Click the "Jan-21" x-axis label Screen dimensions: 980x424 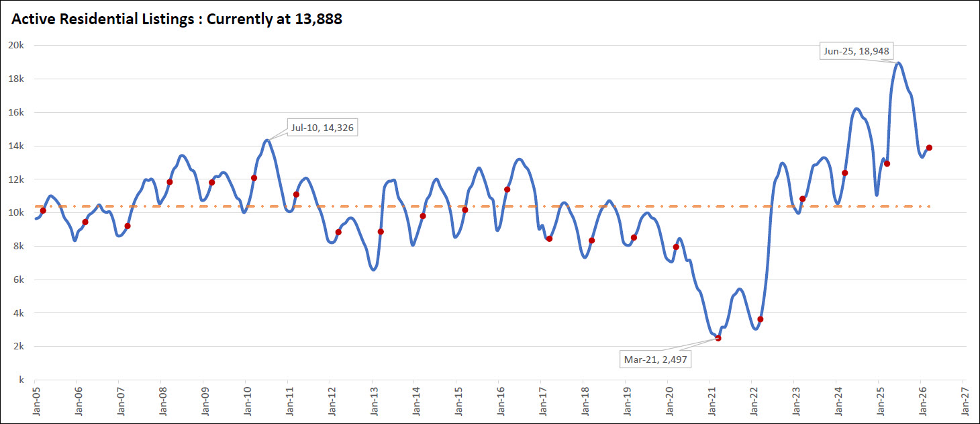click(x=710, y=402)
